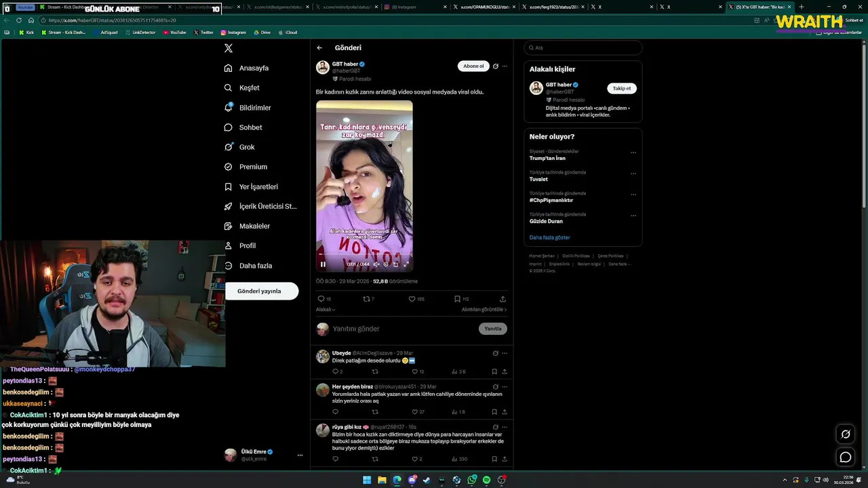Open Alıntıları görüntüle link
Screen dimensions: 868x488
coord(484,310)
